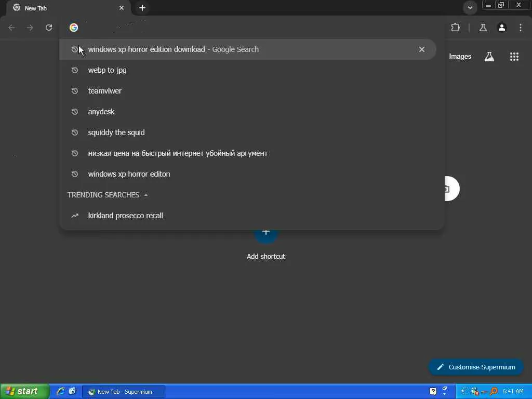The image size is (532, 399).
Task: Click the trending arrow icon beside kirkland prosecco
Action: pos(75,216)
